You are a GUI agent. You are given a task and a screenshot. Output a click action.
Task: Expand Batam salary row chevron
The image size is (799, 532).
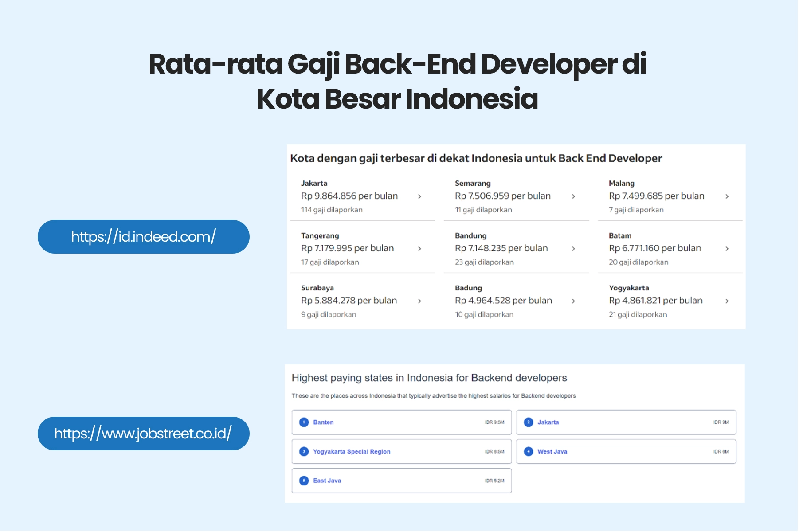pos(727,249)
